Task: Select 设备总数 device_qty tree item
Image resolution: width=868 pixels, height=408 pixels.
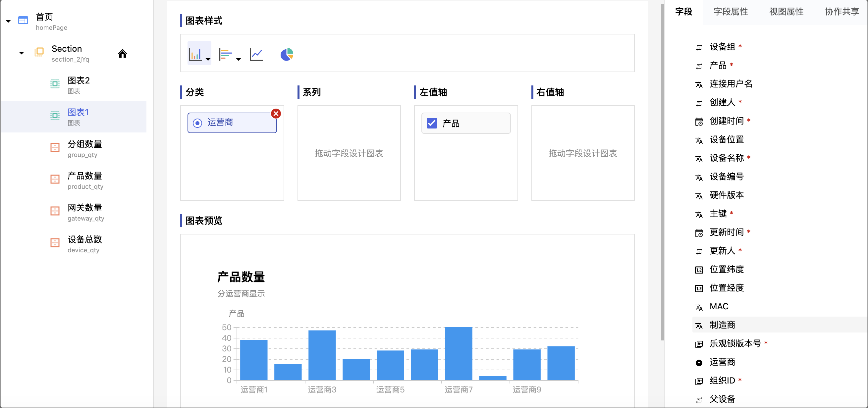Action: 74,244
